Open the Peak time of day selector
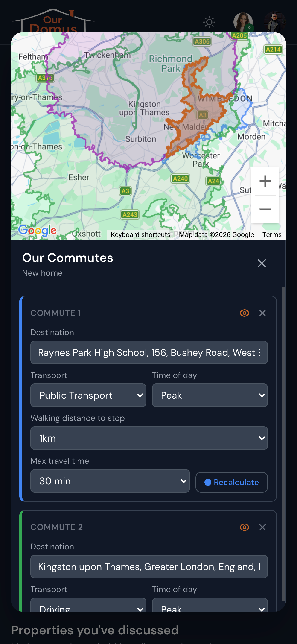 tap(210, 395)
